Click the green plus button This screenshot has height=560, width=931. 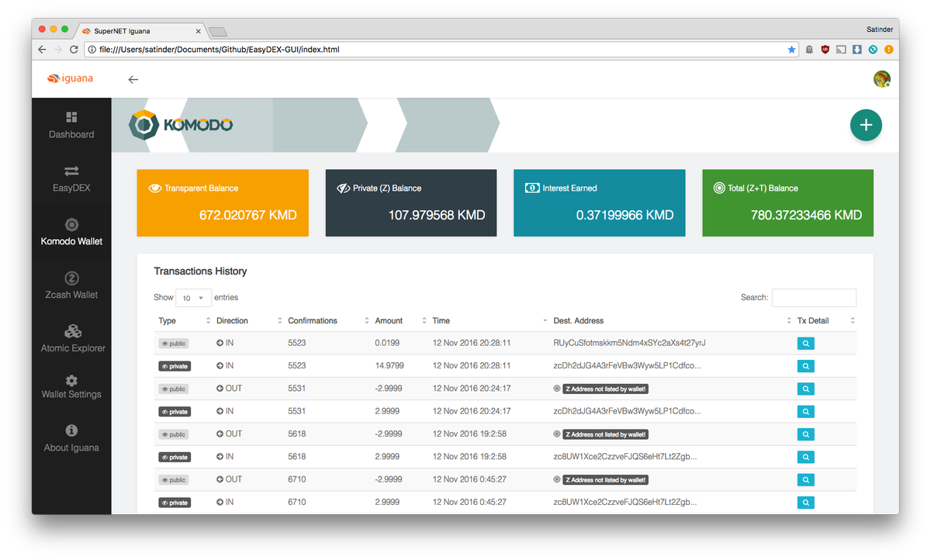click(x=866, y=125)
